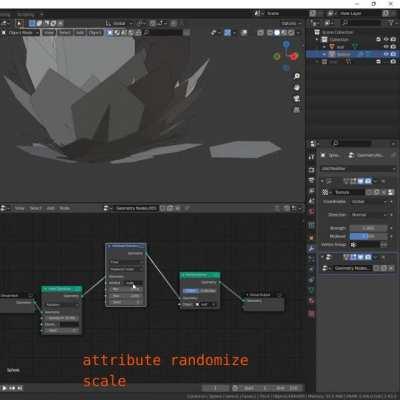Click the outliner search field
Screen dimensions: 400x400
361,23
